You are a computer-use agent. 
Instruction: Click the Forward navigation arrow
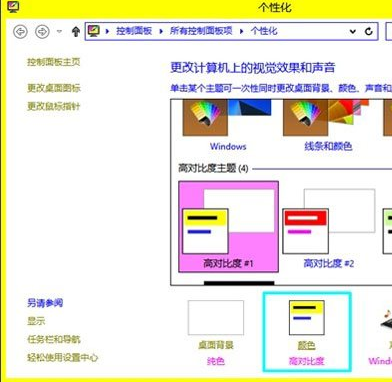point(42,32)
